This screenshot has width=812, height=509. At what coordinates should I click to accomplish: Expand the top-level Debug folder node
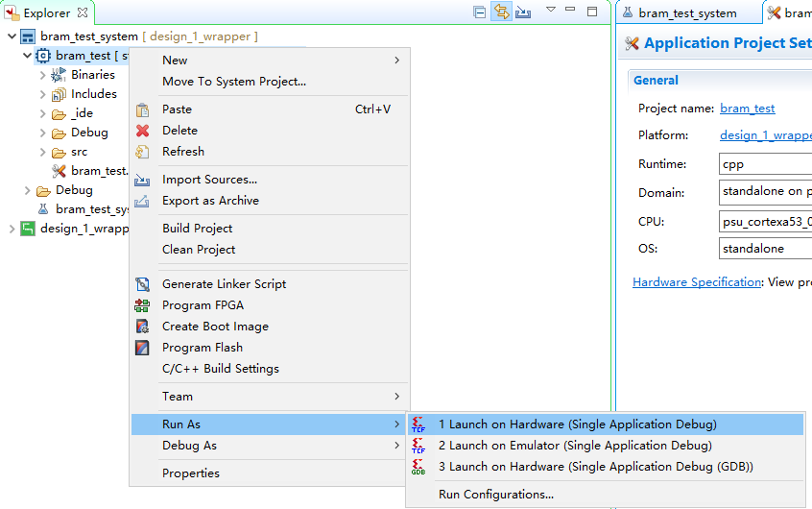click(x=28, y=190)
